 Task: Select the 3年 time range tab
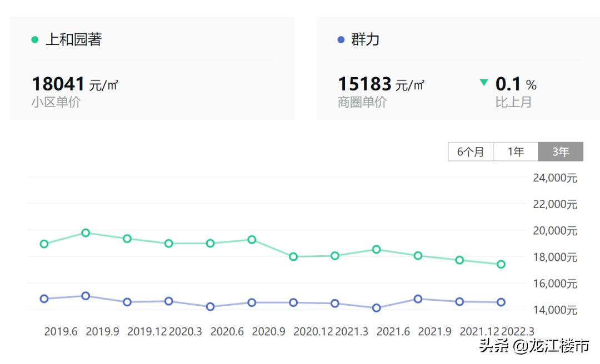tap(561, 151)
